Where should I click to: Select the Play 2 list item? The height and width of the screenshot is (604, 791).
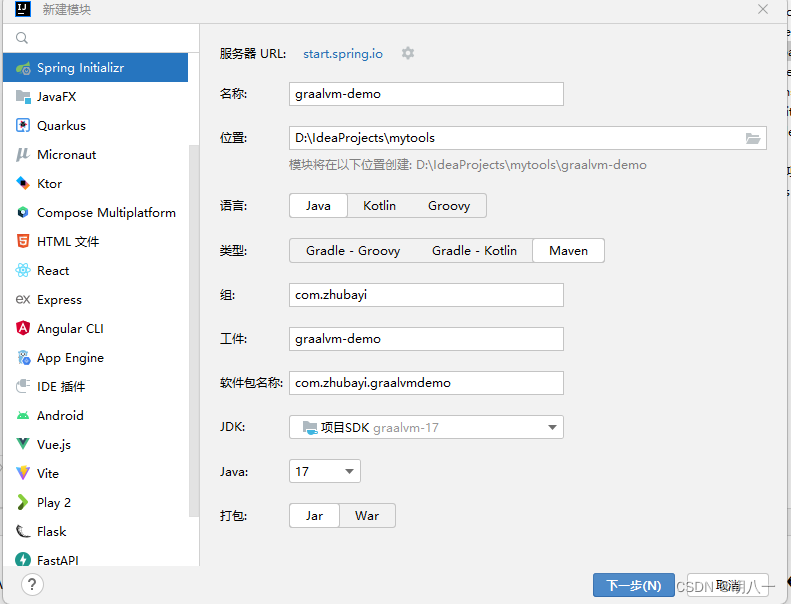tap(95, 502)
